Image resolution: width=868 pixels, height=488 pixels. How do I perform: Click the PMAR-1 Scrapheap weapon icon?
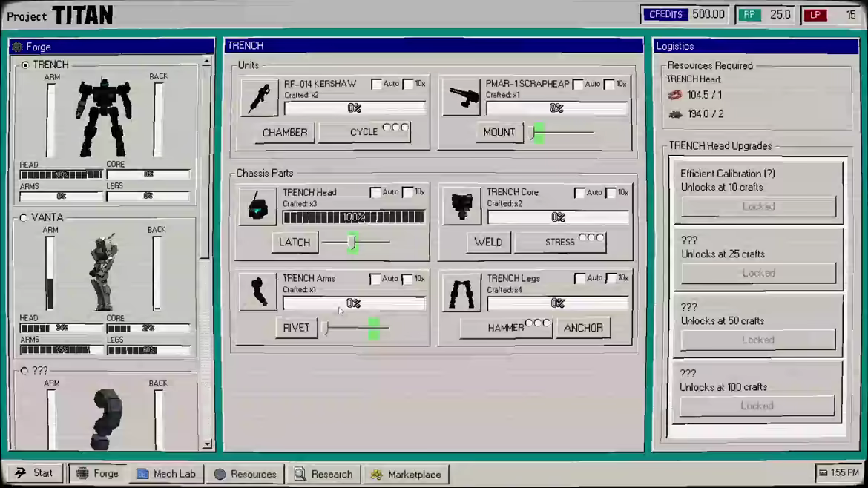[461, 97]
